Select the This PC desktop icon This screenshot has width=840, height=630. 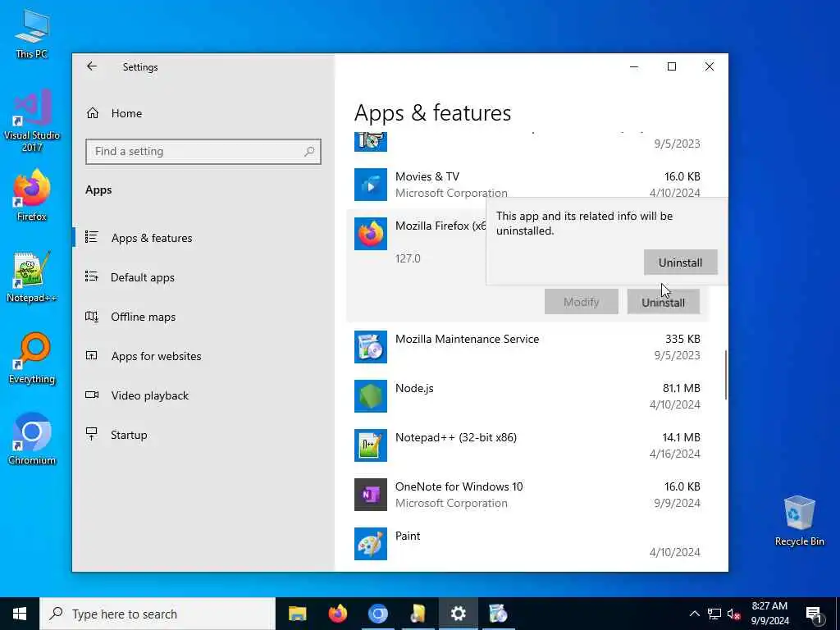pos(32,33)
